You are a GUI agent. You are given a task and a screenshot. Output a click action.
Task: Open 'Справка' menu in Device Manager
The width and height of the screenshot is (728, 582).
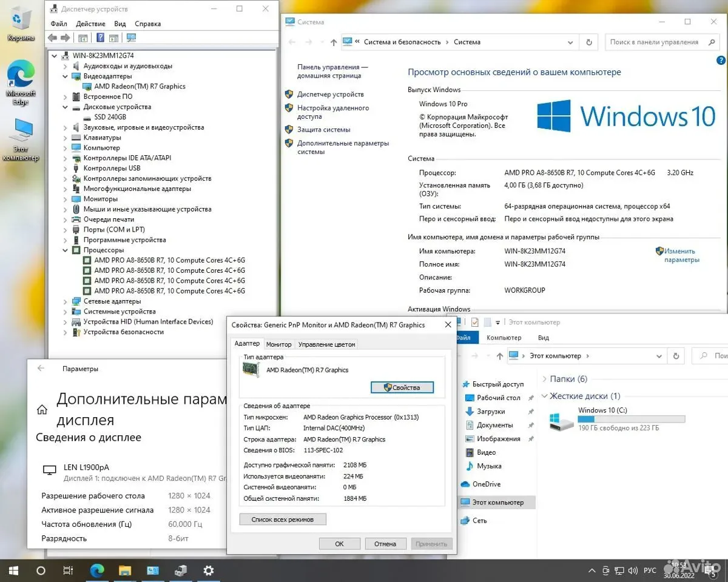click(148, 24)
